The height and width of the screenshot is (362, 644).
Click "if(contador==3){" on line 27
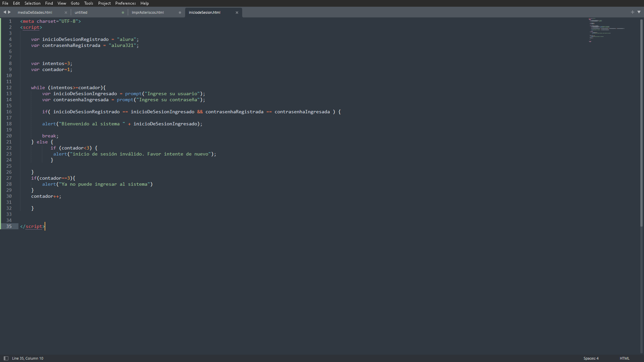click(x=53, y=178)
